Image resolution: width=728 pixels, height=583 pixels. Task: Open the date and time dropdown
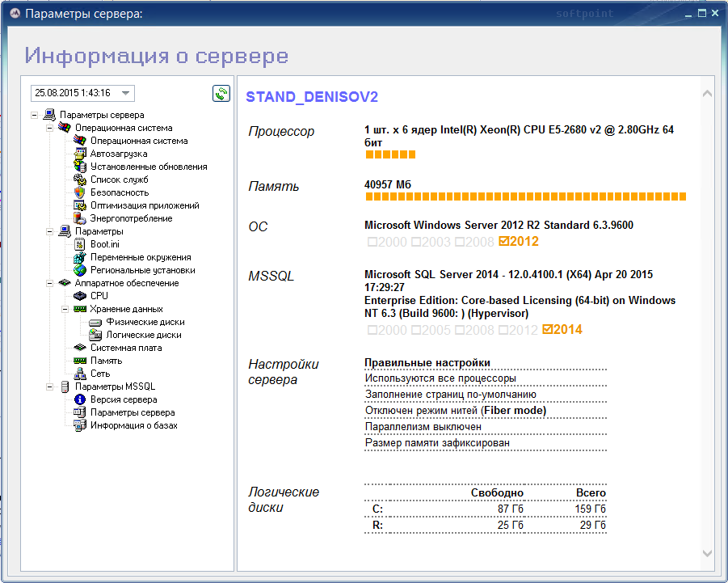125,93
